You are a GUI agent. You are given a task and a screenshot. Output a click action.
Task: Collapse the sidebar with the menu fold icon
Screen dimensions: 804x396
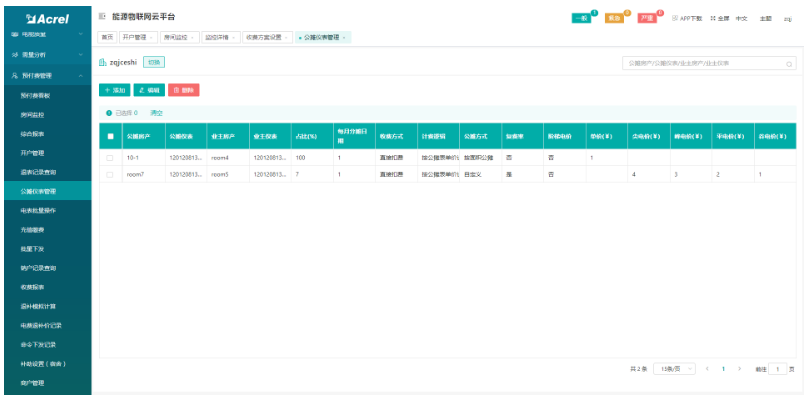[102, 17]
